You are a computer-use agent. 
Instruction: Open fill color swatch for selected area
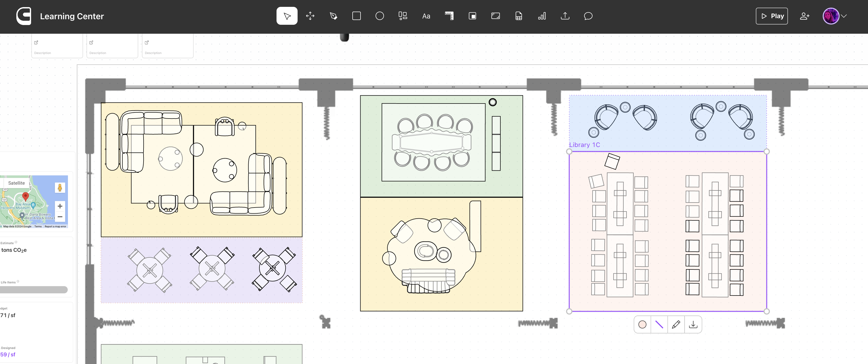tap(642, 324)
